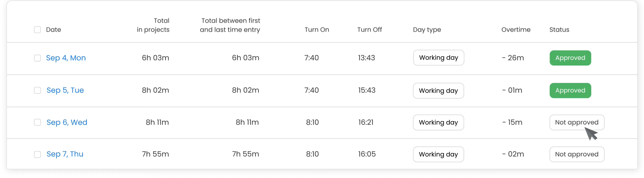Image resolution: width=644 pixels, height=178 pixels.
Task: Change day type for Sep 6 row
Action: tap(439, 122)
